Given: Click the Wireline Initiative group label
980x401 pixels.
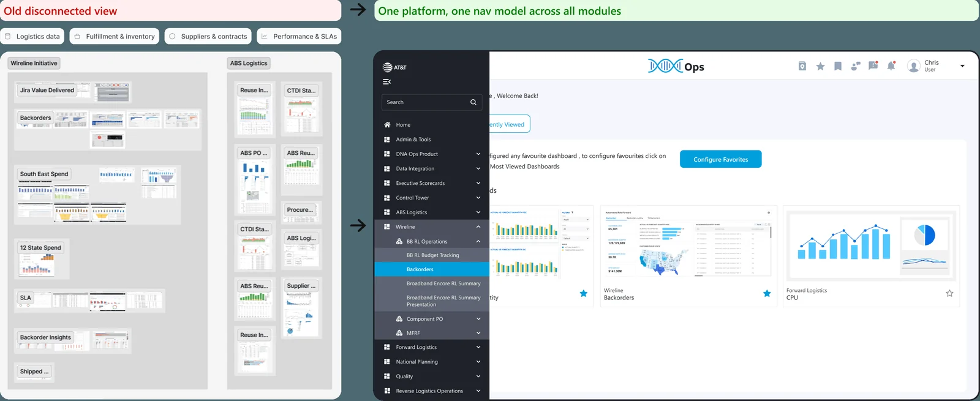Looking at the screenshot, I should pos(34,63).
